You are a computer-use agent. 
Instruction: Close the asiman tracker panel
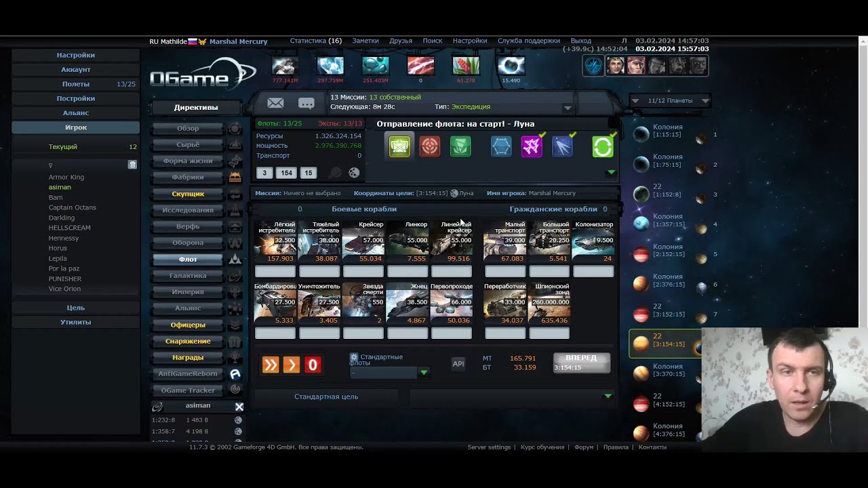pos(239,407)
